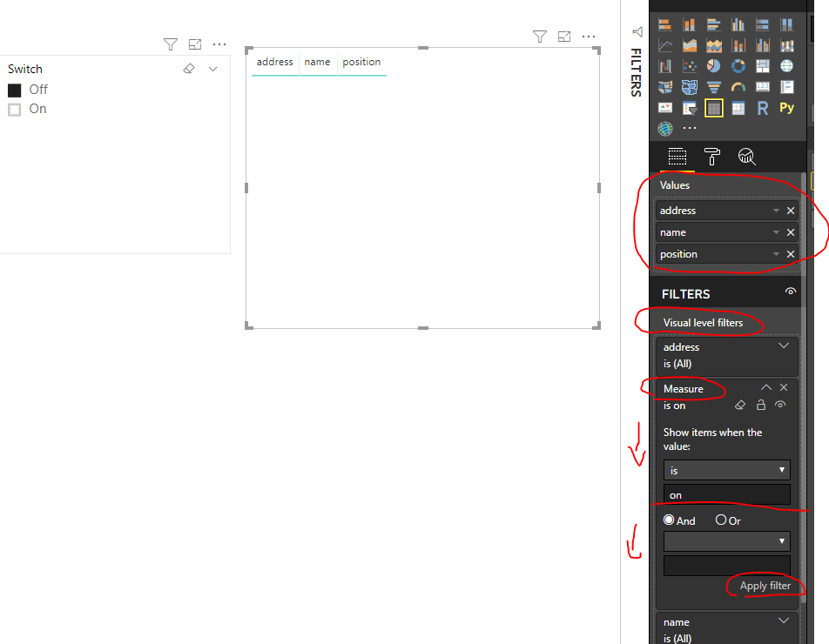
Task: Select the waterfall chart visual
Action: (x=665, y=66)
